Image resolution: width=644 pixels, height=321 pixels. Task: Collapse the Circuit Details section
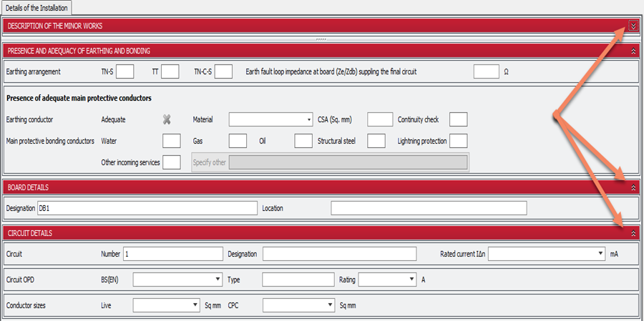(633, 233)
